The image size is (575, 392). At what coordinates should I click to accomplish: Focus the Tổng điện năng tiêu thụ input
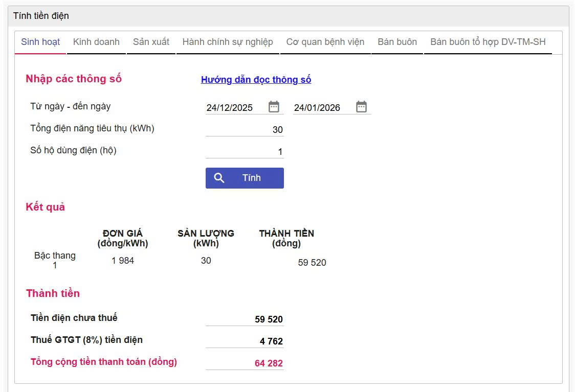click(x=245, y=129)
